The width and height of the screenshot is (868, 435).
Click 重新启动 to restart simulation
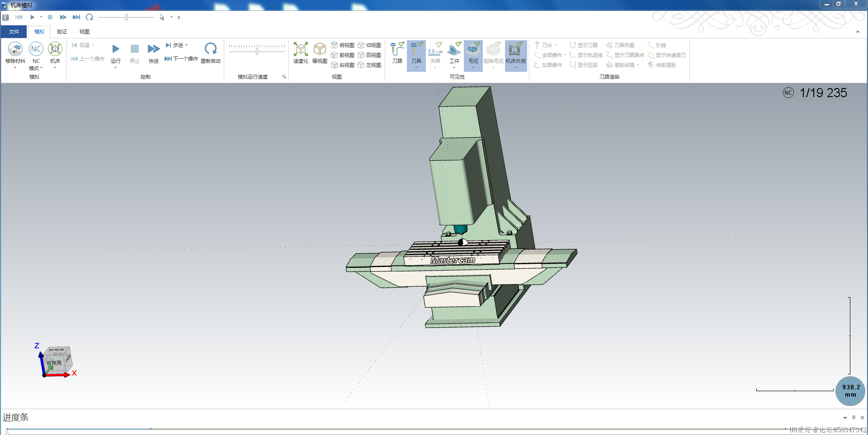pos(211,53)
